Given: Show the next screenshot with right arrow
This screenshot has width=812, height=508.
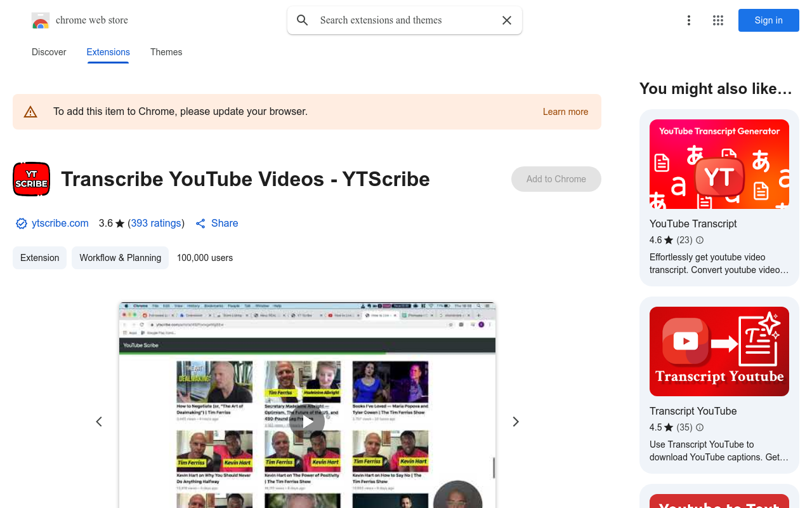Looking at the screenshot, I should [516, 422].
